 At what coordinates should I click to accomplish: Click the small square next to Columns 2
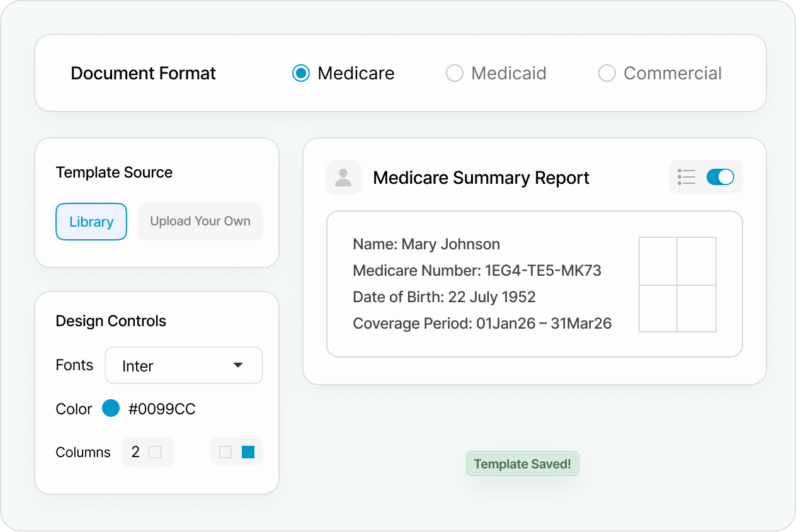click(x=155, y=452)
